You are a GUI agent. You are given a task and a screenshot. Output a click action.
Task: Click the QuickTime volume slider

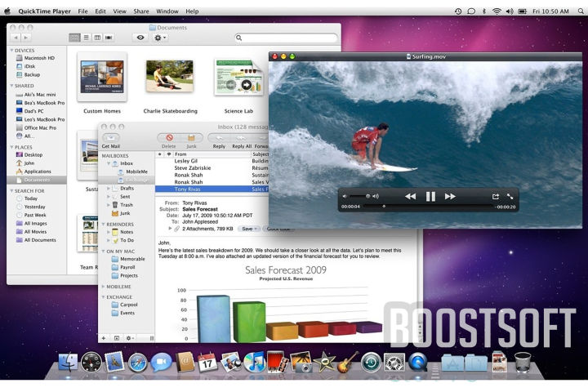[x=361, y=196]
